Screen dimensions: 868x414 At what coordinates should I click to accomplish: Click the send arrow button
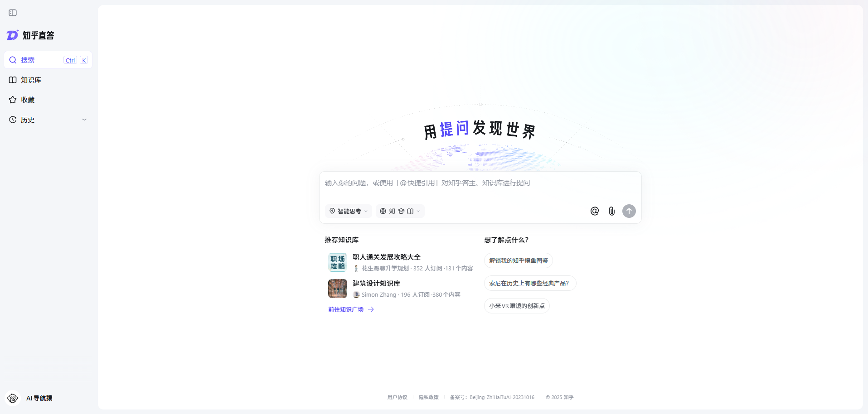pyautogui.click(x=629, y=211)
